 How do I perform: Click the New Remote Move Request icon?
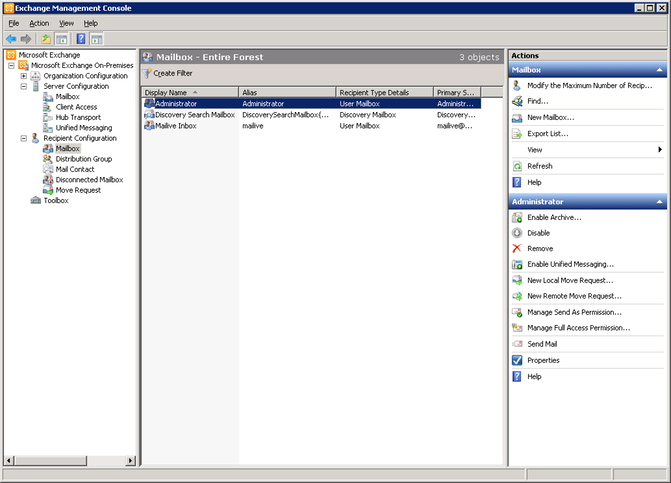[x=517, y=296]
